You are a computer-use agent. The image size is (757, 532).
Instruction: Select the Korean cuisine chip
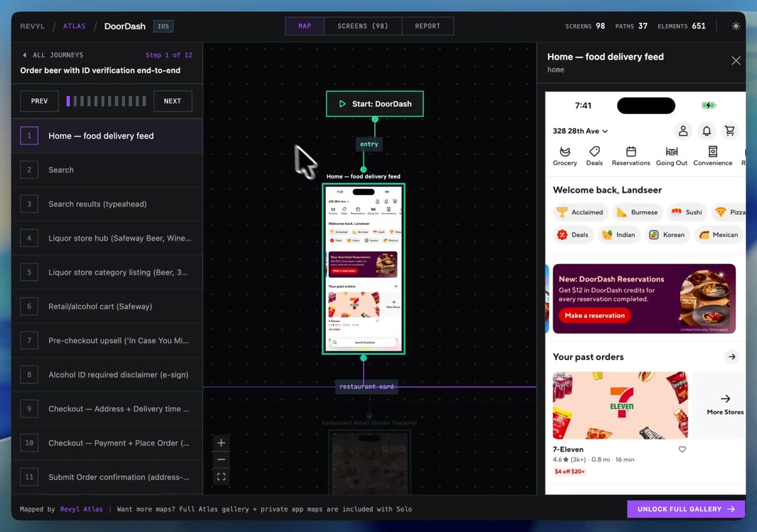pos(667,234)
